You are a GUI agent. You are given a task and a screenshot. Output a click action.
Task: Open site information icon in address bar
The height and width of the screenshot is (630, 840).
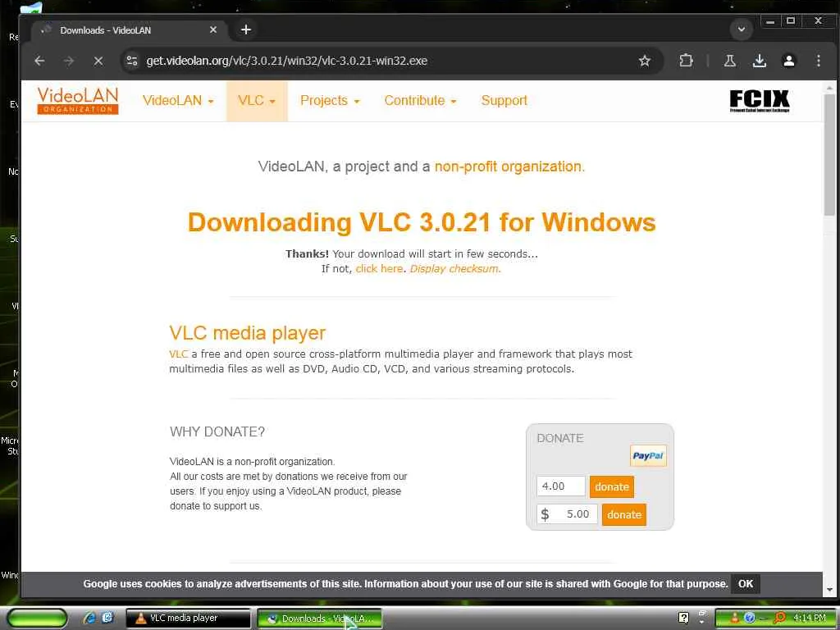132,61
